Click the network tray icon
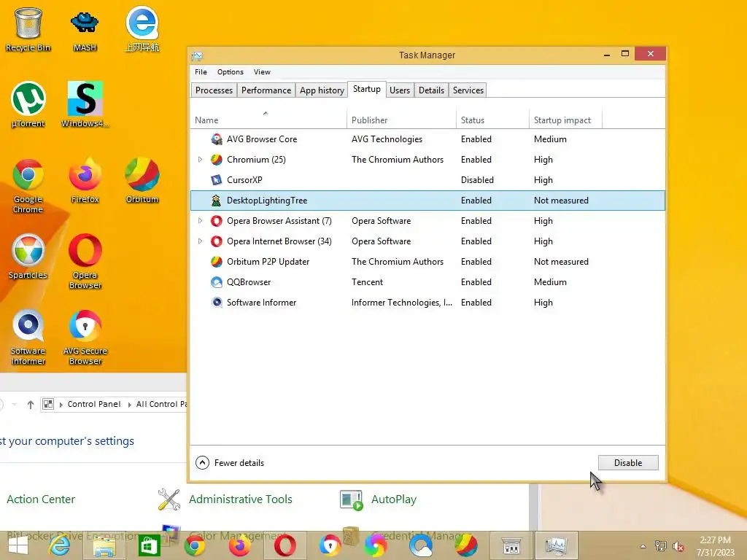The height and width of the screenshot is (560, 747). coord(660,546)
